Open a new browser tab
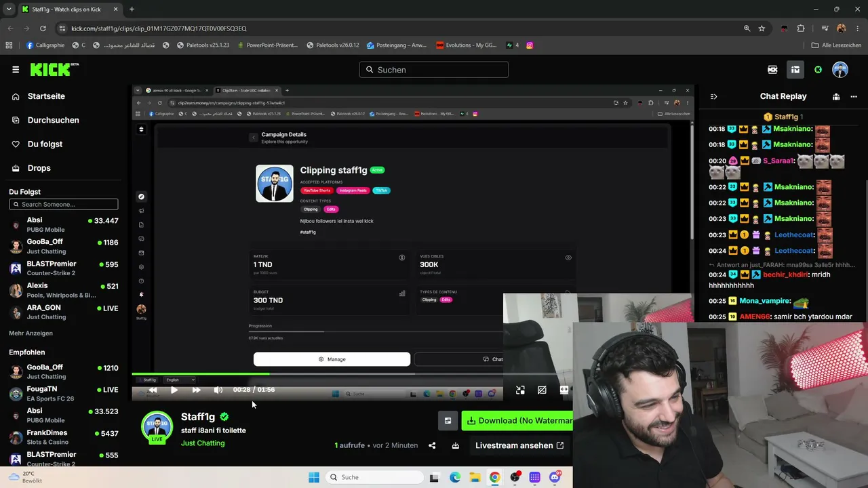This screenshot has height=488, width=868. click(x=132, y=9)
